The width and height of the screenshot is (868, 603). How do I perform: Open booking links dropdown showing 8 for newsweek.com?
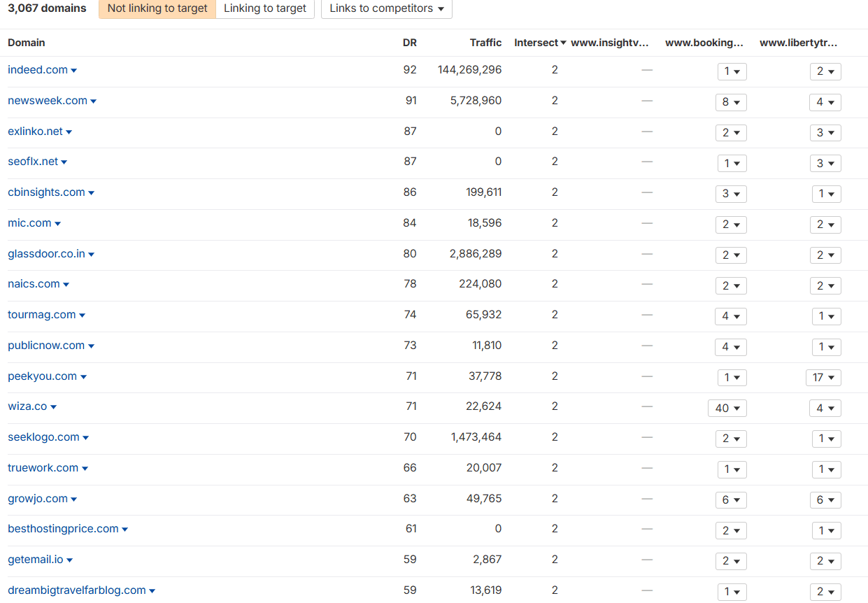[x=731, y=102]
